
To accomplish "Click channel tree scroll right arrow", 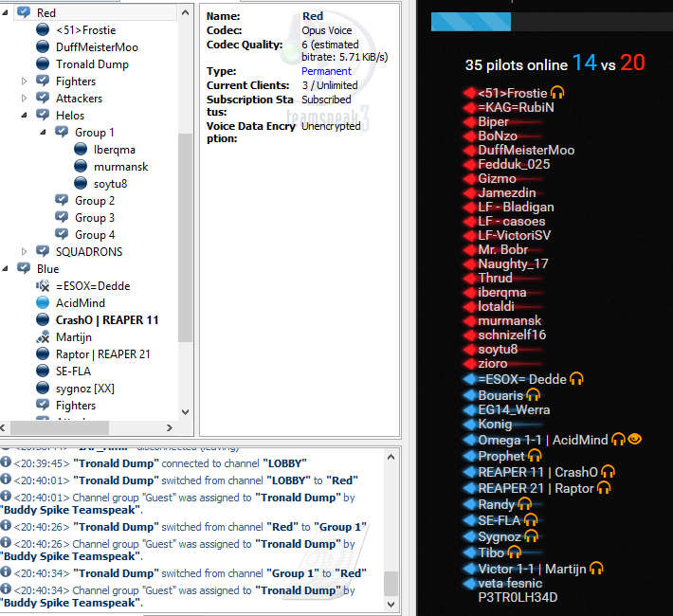I will point(170,427).
